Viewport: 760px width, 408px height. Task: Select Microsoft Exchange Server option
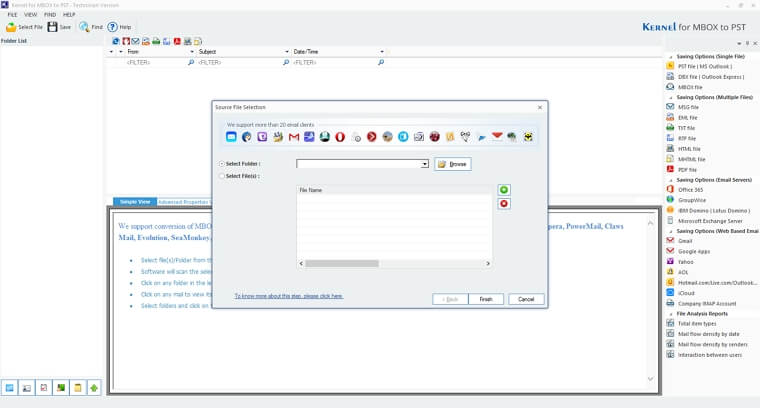705,221
